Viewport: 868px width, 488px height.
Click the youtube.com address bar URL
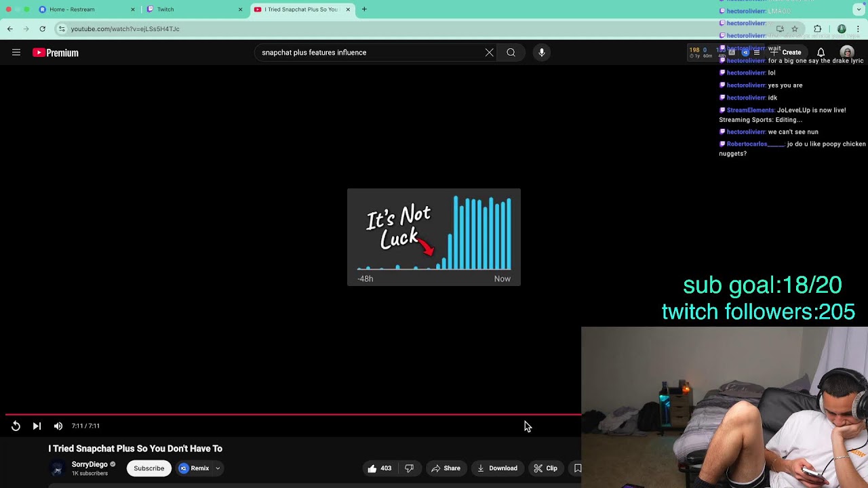[x=125, y=29]
